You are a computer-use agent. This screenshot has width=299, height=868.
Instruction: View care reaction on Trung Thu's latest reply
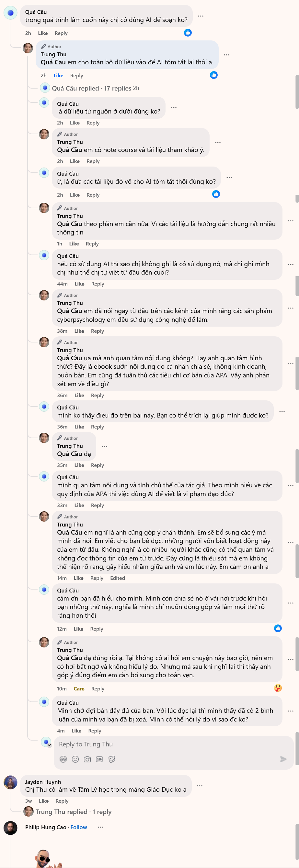(278, 688)
